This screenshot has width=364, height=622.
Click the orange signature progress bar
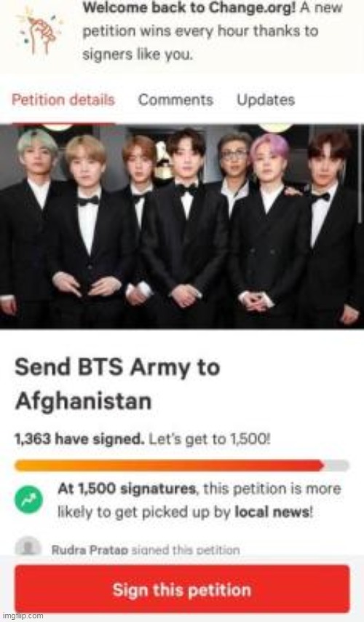point(170,465)
